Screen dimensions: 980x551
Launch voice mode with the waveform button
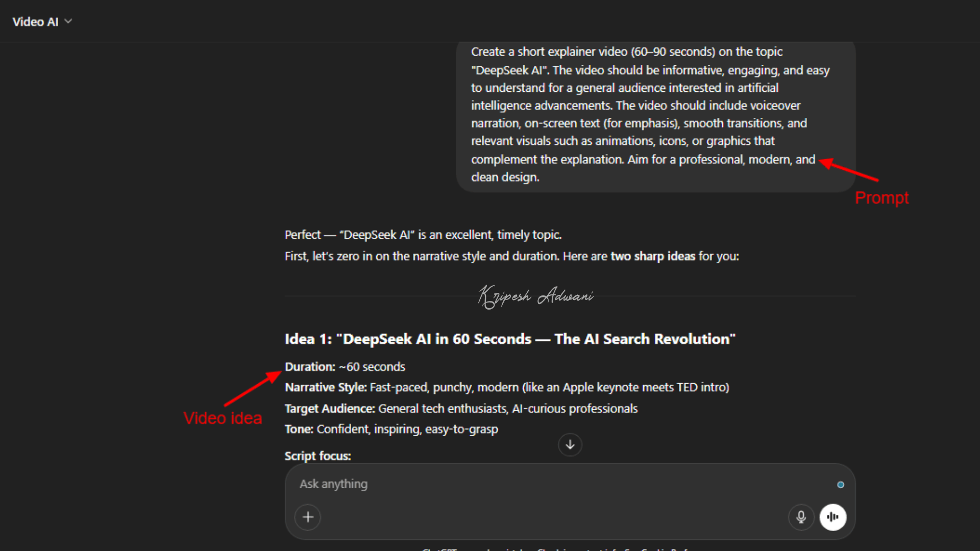pyautogui.click(x=832, y=517)
